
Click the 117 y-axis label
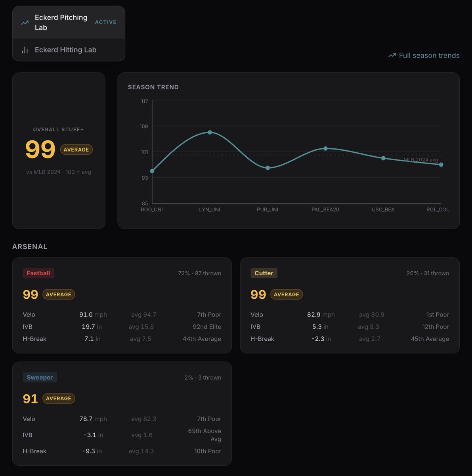pos(144,102)
